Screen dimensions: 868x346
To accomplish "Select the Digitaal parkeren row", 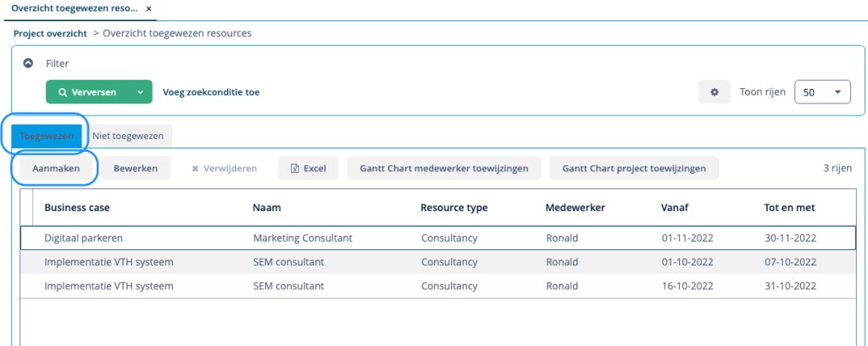I will [438, 238].
